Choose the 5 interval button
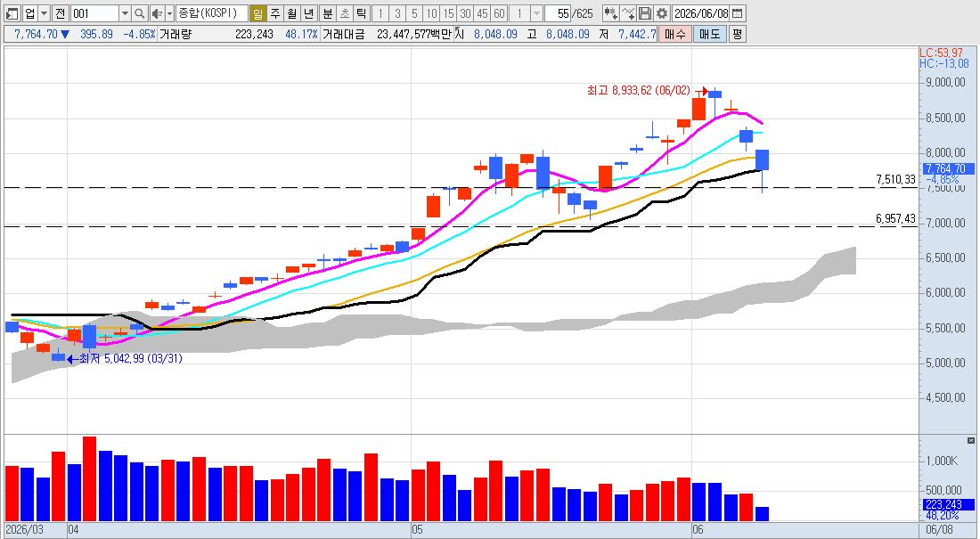The width and height of the screenshot is (980, 539). (414, 13)
